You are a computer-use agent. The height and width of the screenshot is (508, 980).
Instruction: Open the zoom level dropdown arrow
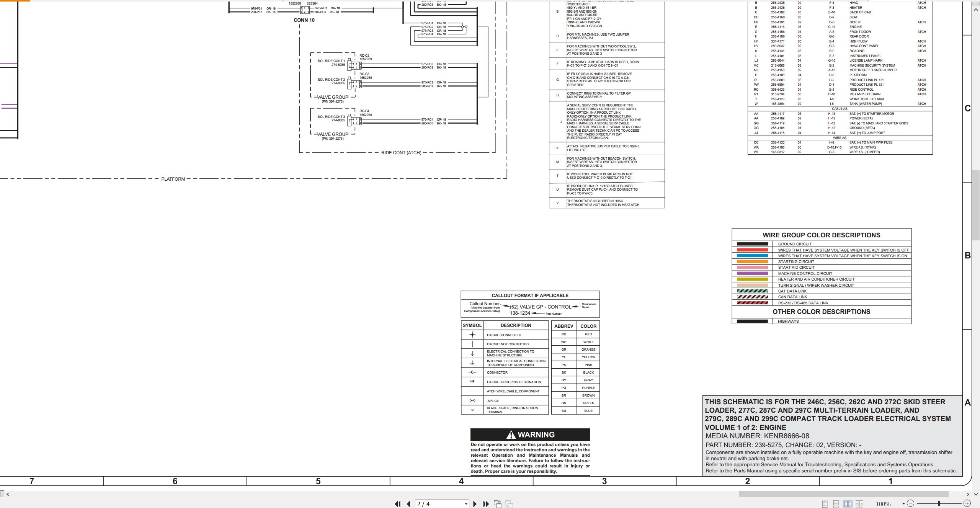tap(903, 504)
